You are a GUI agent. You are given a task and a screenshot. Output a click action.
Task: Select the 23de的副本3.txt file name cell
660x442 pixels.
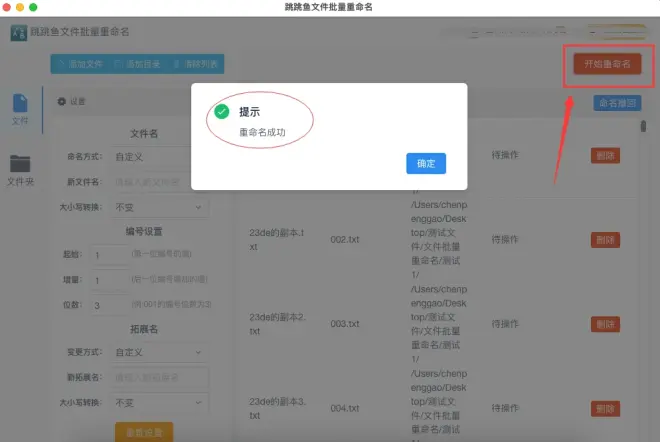tap(277, 408)
